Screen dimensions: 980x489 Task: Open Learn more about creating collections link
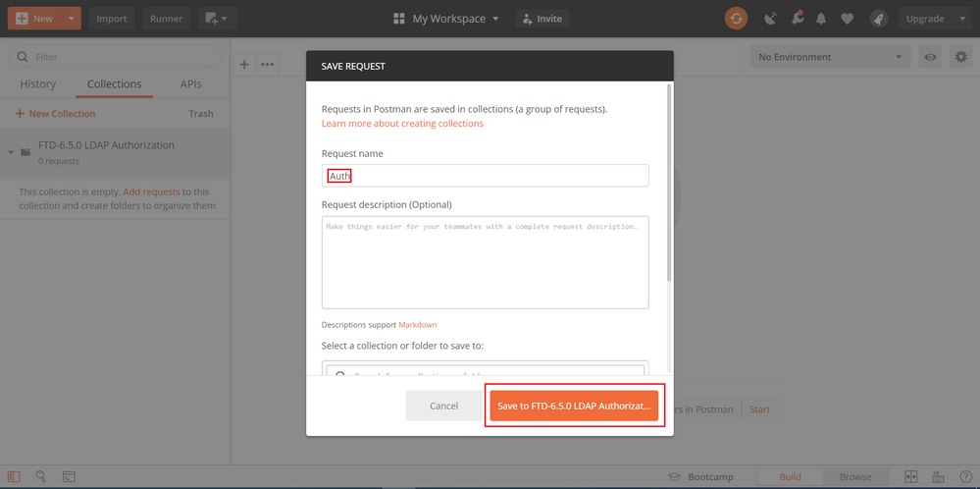pos(402,123)
